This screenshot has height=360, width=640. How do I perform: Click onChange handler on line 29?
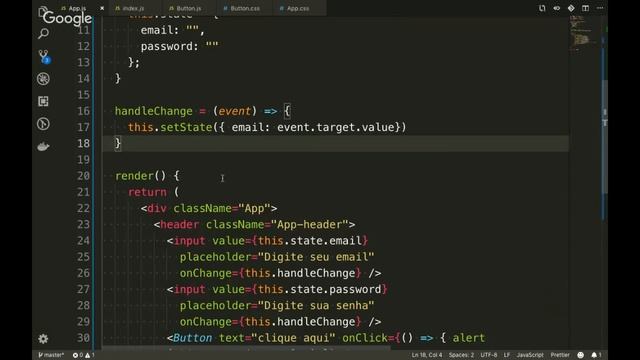[271, 322]
